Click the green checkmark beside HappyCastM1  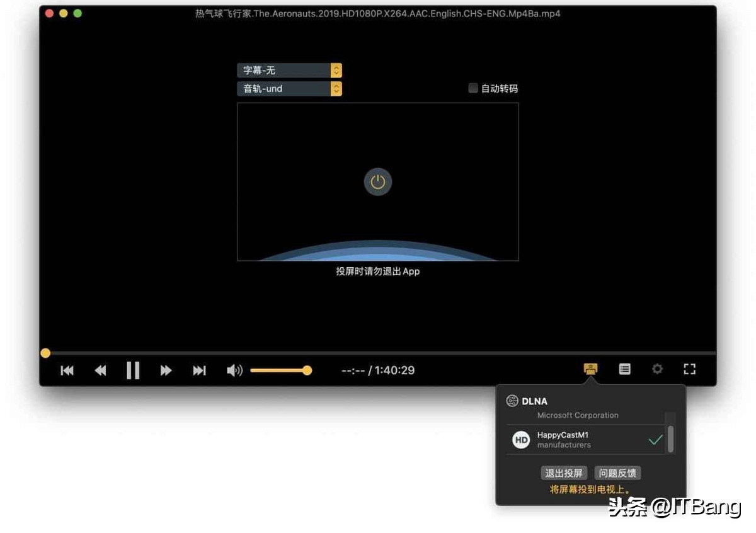click(x=656, y=440)
